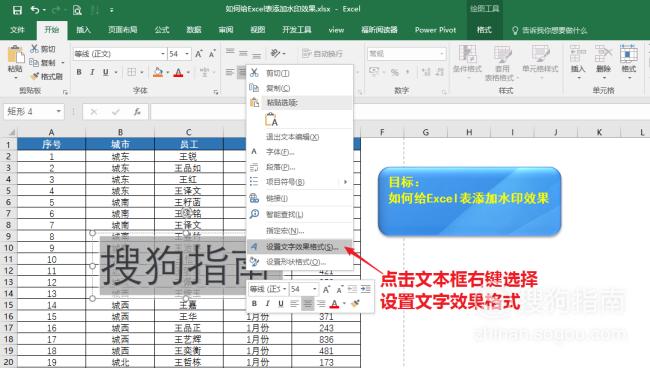
Task: Click the red font color button in ribbon
Action: tap(178, 73)
